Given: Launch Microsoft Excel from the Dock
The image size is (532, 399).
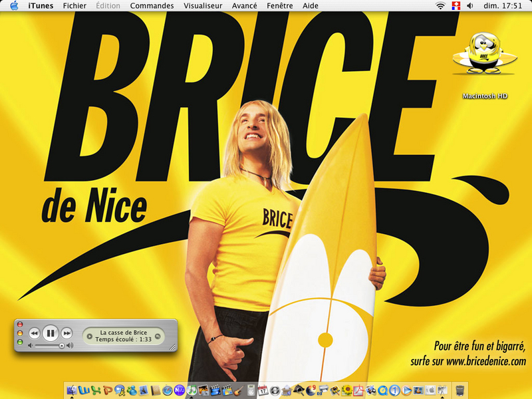Looking at the screenshot, I should 96,390.
